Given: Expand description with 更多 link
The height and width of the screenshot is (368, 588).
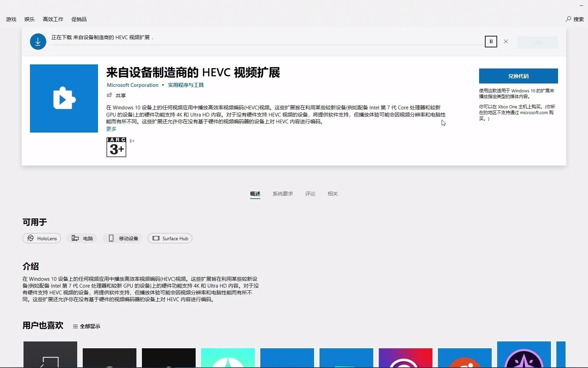Looking at the screenshot, I should 111,129.
